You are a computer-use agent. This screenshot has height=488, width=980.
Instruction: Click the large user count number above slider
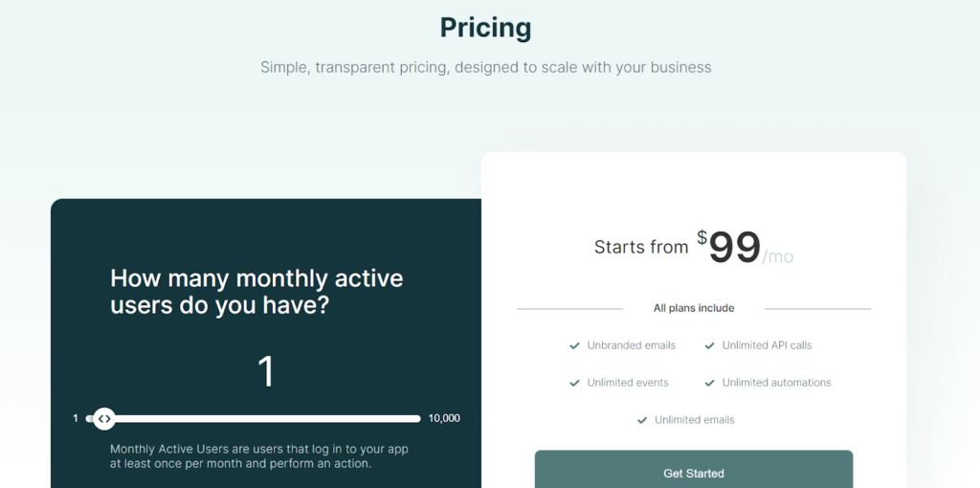pos(266,371)
